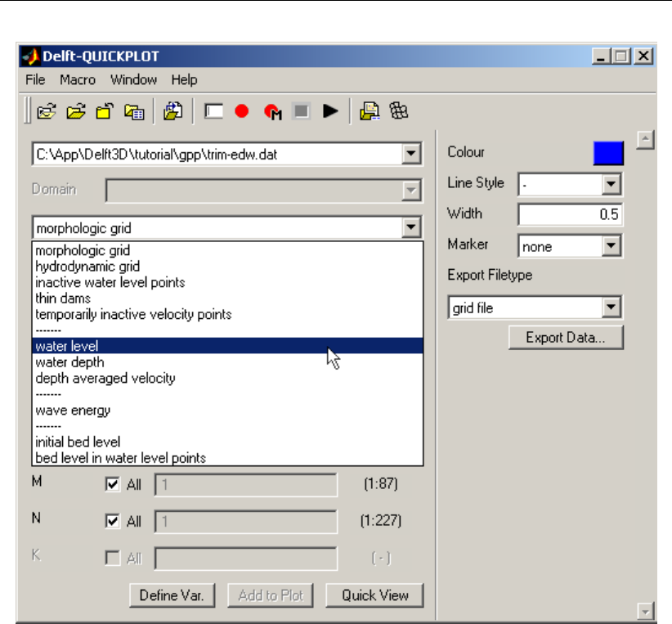Click the grid mesh toolbar icon
Screen dimensions: 672x624
click(398, 111)
